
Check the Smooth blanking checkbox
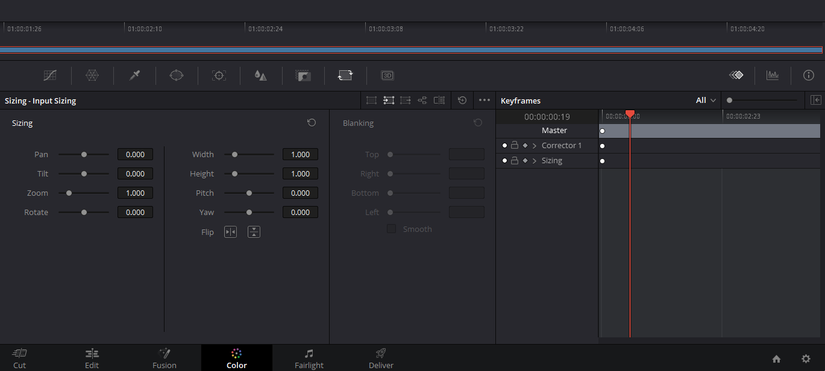click(x=391, y=229)
